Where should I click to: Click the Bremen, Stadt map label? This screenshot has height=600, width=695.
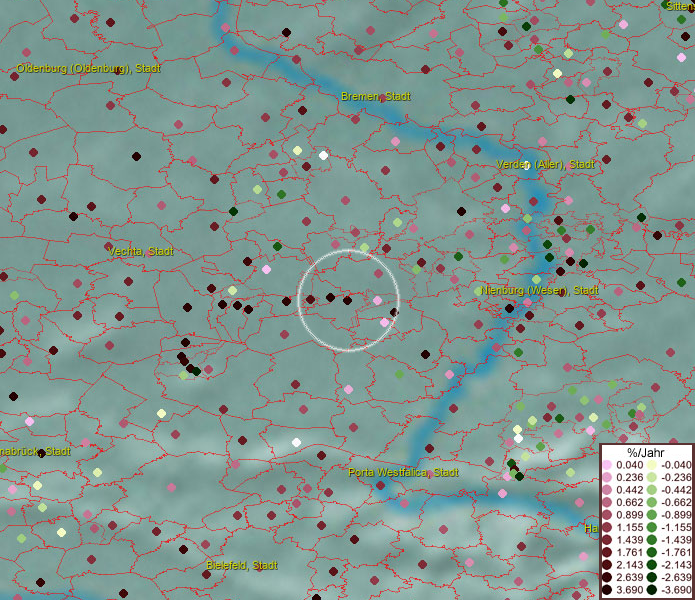pos(375,96)
